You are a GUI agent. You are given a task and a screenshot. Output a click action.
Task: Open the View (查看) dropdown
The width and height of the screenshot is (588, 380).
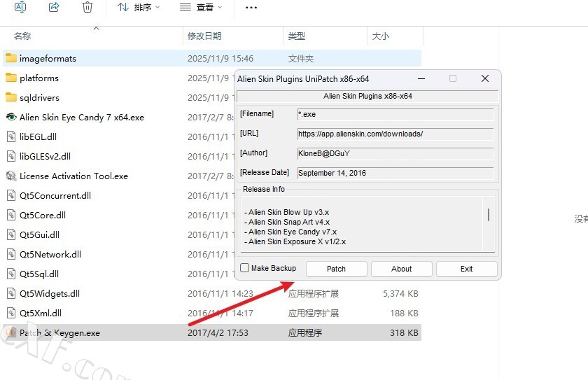coord(201,8)
